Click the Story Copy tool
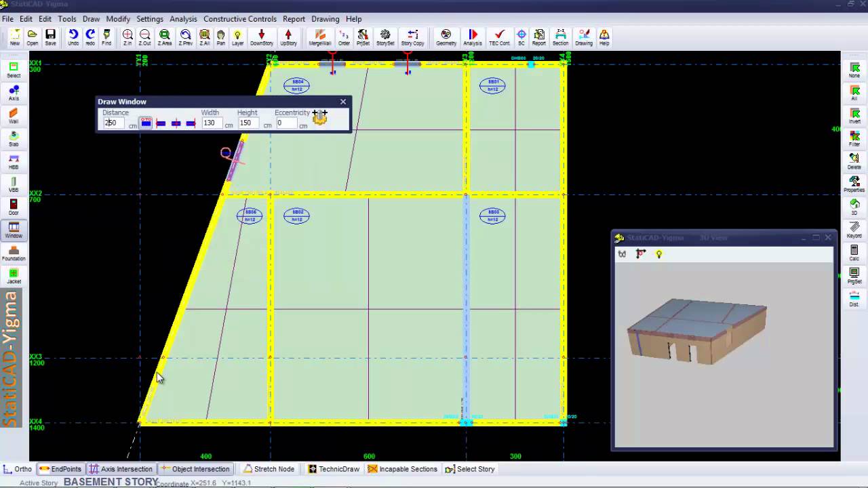 (x=412, y=37)
